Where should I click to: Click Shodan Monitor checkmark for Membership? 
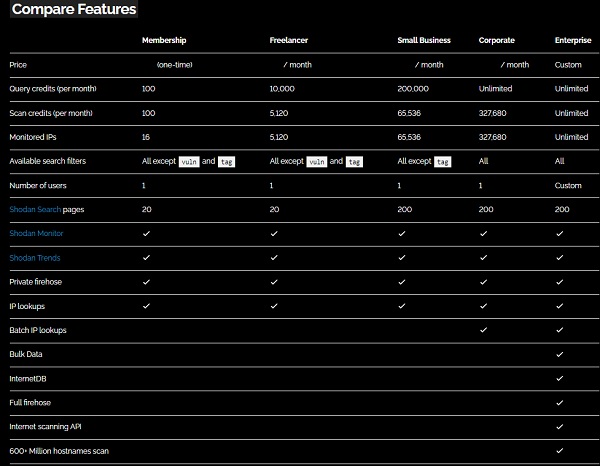tap(146, 233)
